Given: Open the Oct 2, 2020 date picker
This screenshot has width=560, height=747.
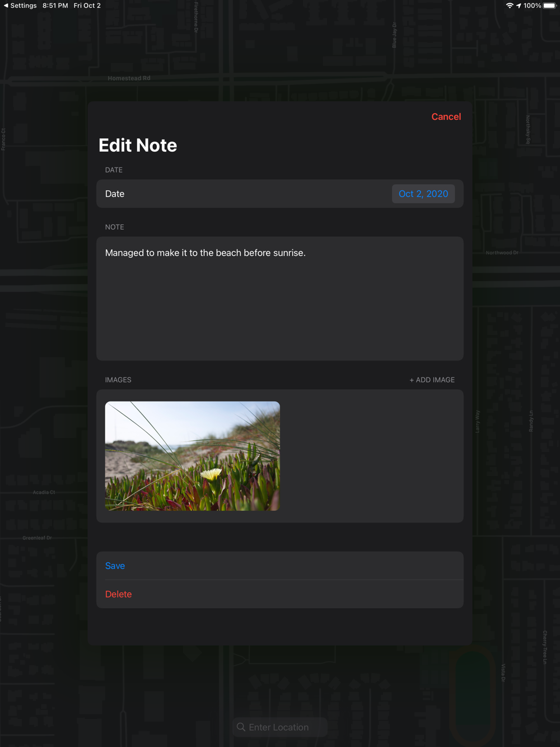Looking at the screenshot, I should (x=423, y=194).
